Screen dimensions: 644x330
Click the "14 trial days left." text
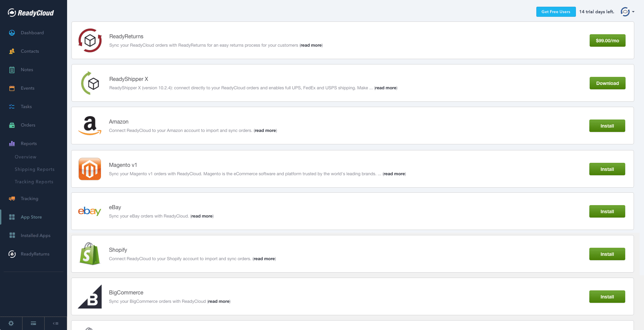(597, 12)
